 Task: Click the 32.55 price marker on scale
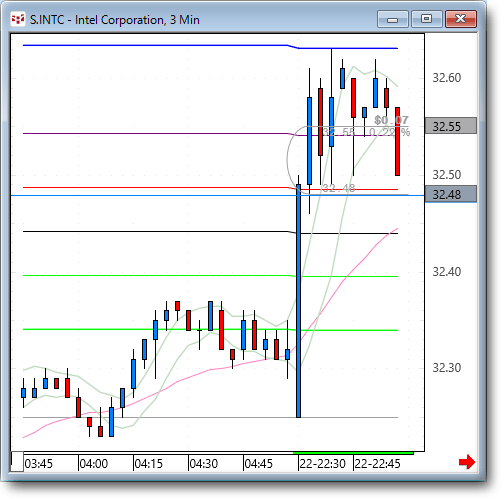pyautogui.click(x=451, y=126)
